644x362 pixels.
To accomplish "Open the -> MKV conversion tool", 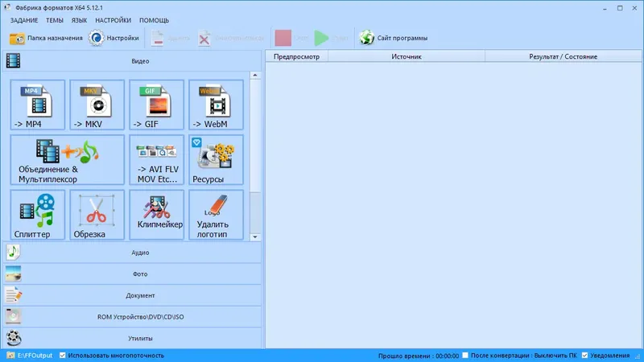I will 97,105.
